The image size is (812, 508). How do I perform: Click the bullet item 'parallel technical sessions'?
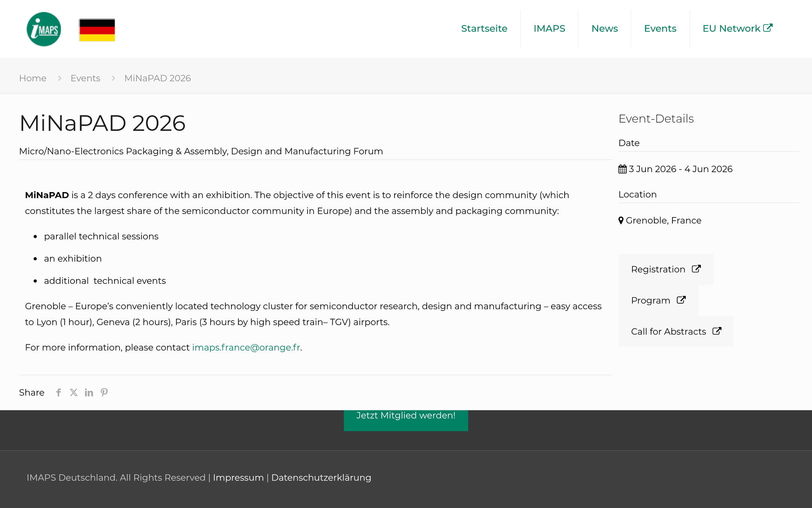point(101,237)
